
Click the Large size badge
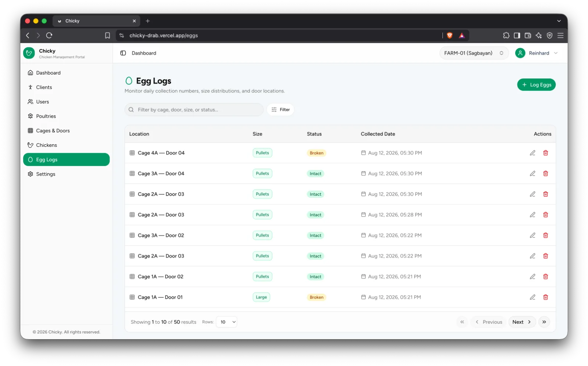(x=261, y=297)
